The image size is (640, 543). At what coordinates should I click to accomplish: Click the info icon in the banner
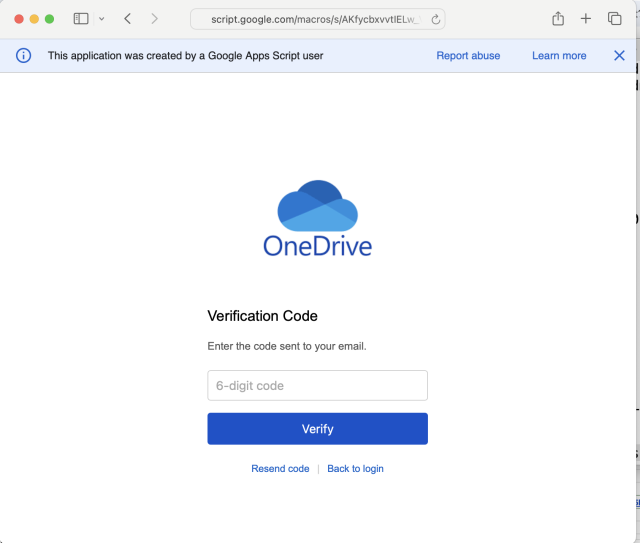(x=23, y=56)
